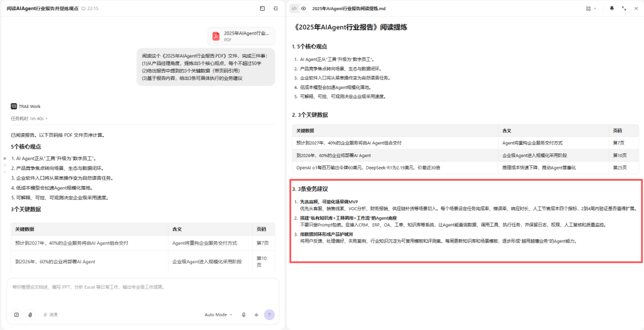Click the chat title 阅读AIAgent行业报告并提炼观点
Screen dimensions: 644x330
pos(42,8)
